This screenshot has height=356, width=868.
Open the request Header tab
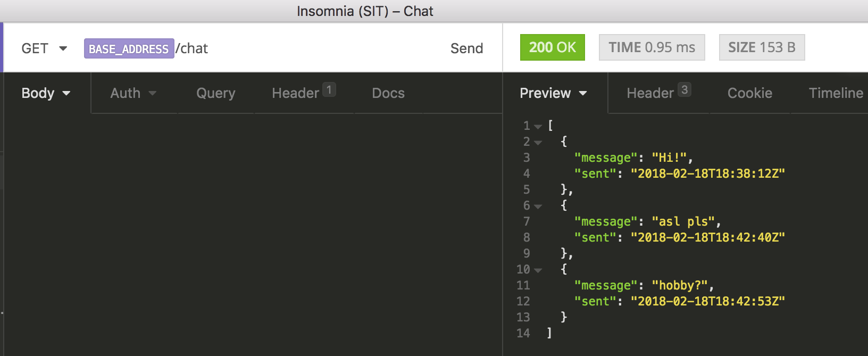tap(303, 93)
